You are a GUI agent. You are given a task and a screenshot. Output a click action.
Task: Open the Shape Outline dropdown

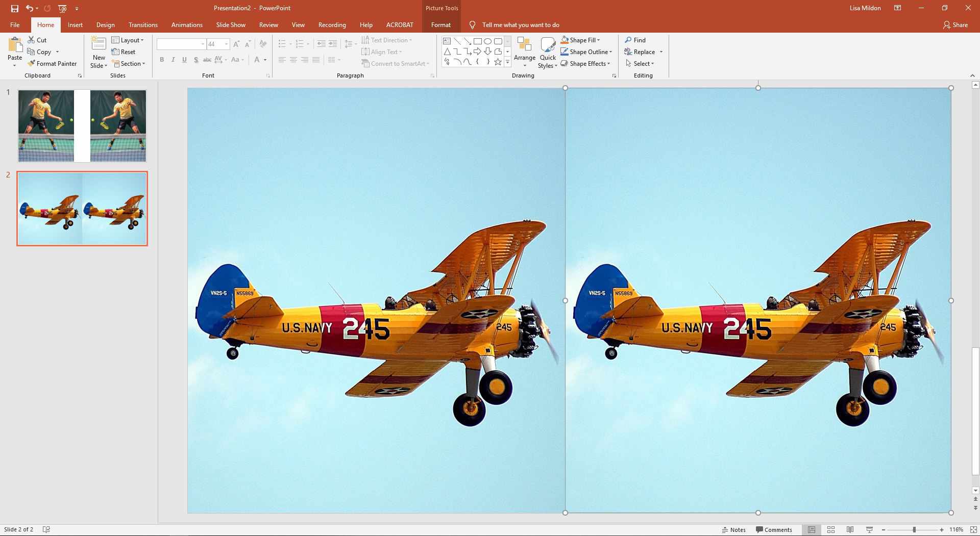[x=586, y=52]
